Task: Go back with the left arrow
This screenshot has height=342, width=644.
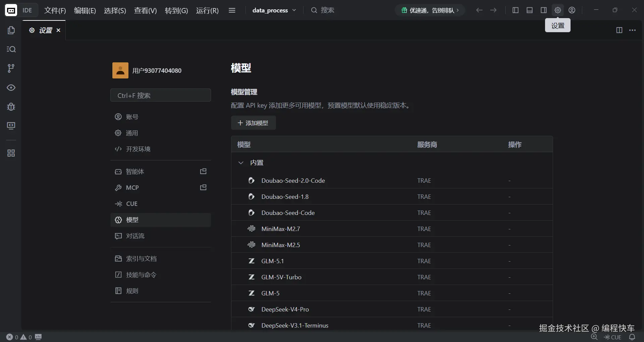Action: click(479, 10)
